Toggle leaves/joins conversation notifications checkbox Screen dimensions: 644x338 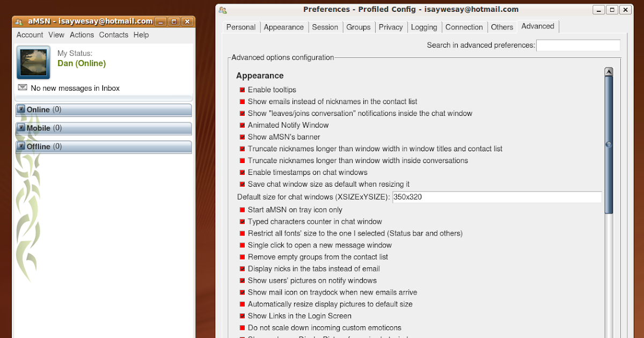(x=243, y=113)
